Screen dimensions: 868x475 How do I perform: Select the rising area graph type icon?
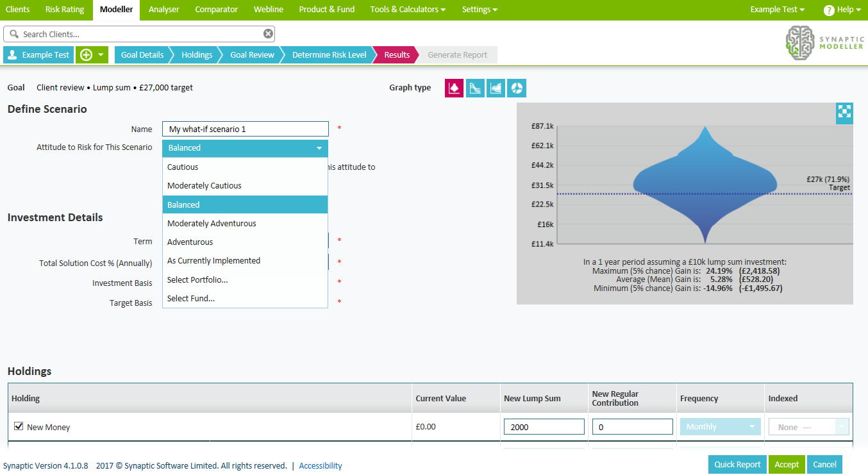tap(496, 88)
